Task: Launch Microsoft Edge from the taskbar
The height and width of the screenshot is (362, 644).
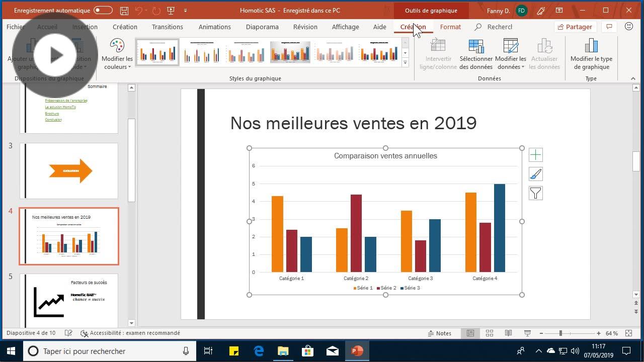Action: [x=259, y=351]
